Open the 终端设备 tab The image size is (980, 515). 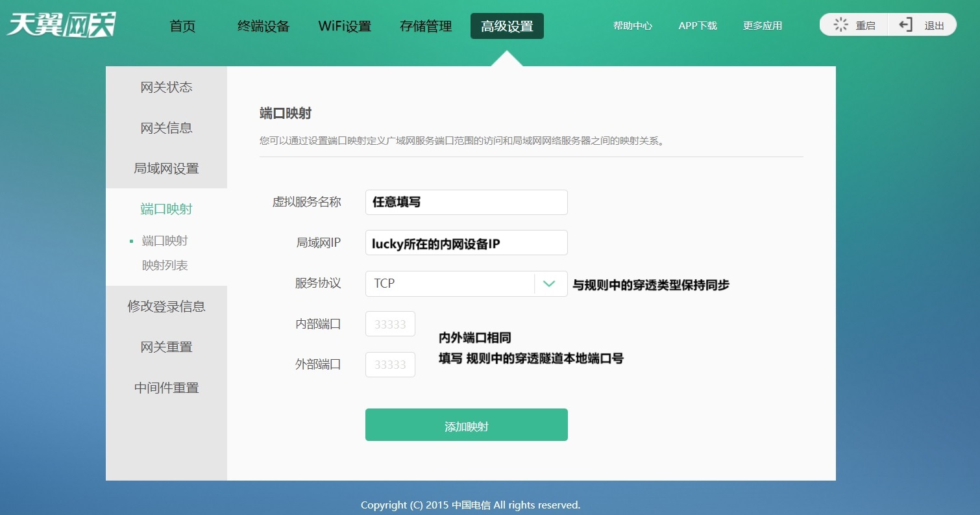tap(263, 26)
